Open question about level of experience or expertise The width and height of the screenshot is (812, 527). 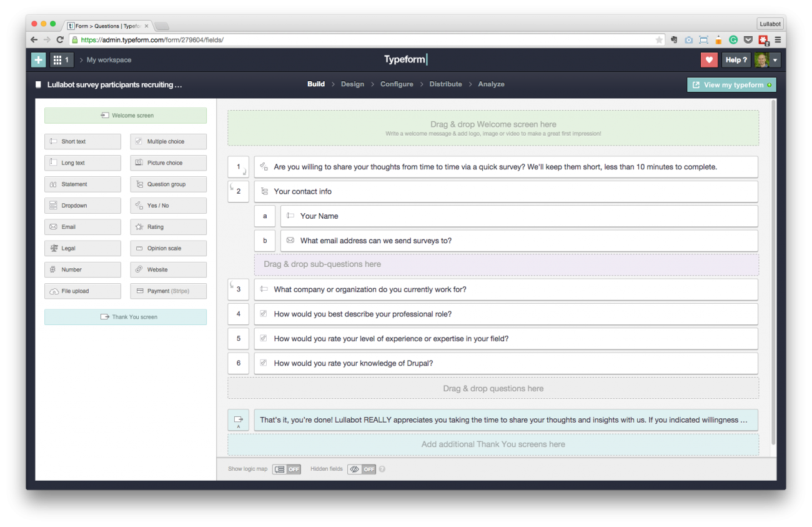coord(506,338)
